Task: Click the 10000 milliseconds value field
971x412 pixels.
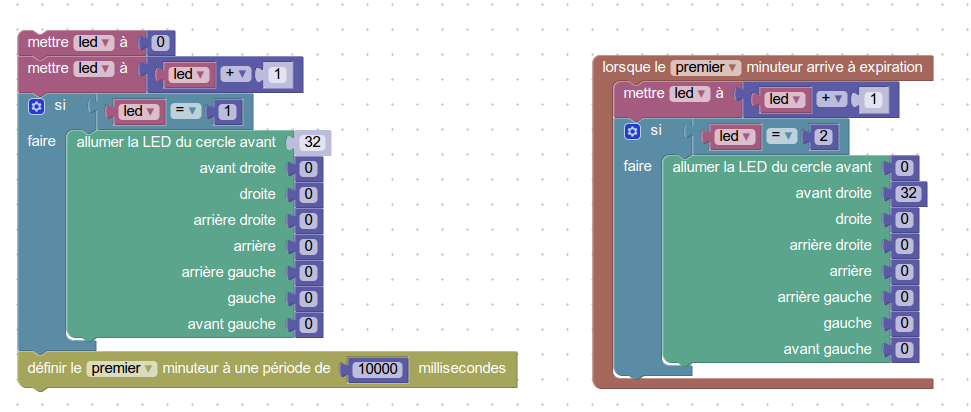Action: pos(377,369)
